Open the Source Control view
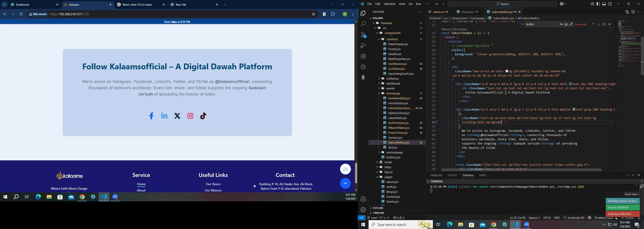 [363, 35]
